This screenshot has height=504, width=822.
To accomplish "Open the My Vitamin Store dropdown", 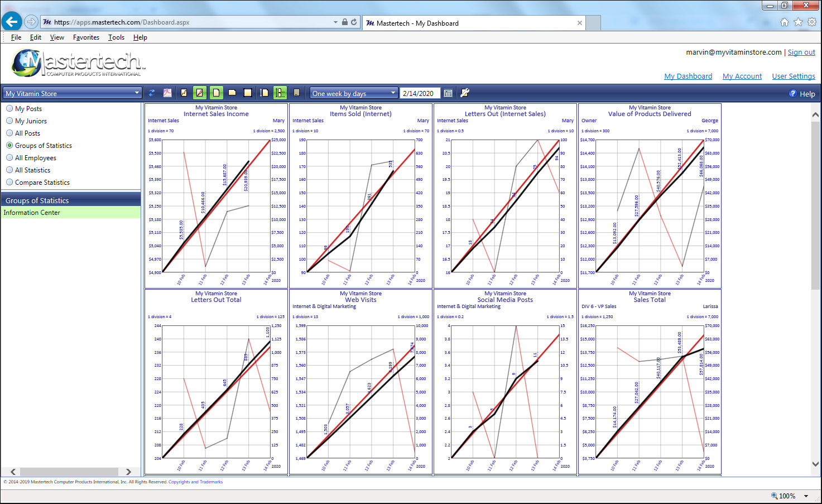I will tap(73, 93).
